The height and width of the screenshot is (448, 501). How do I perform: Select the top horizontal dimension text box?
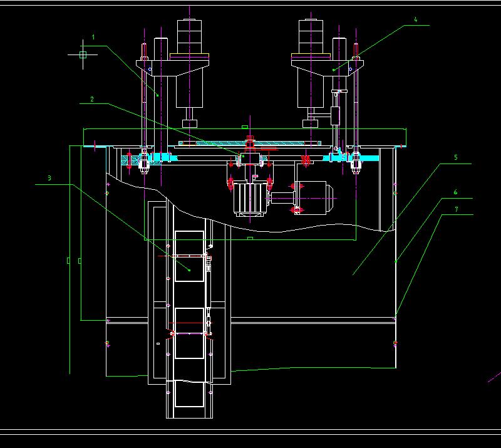(x=245, y=127)
